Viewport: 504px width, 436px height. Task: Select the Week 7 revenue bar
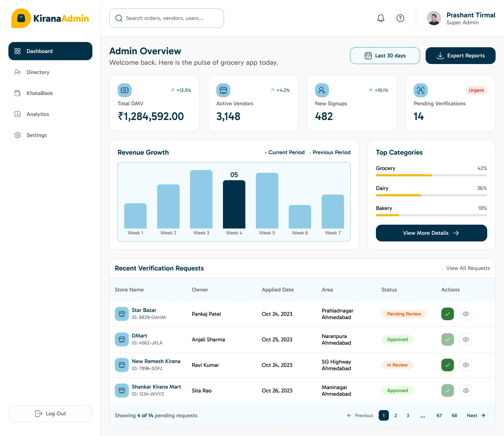(333, 212)
